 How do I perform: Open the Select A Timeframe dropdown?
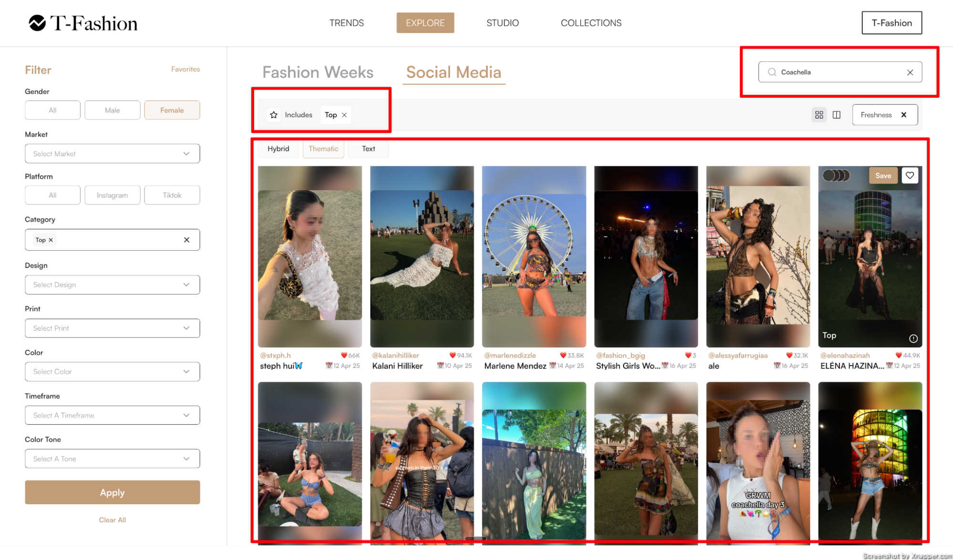[x=112, y=415]
